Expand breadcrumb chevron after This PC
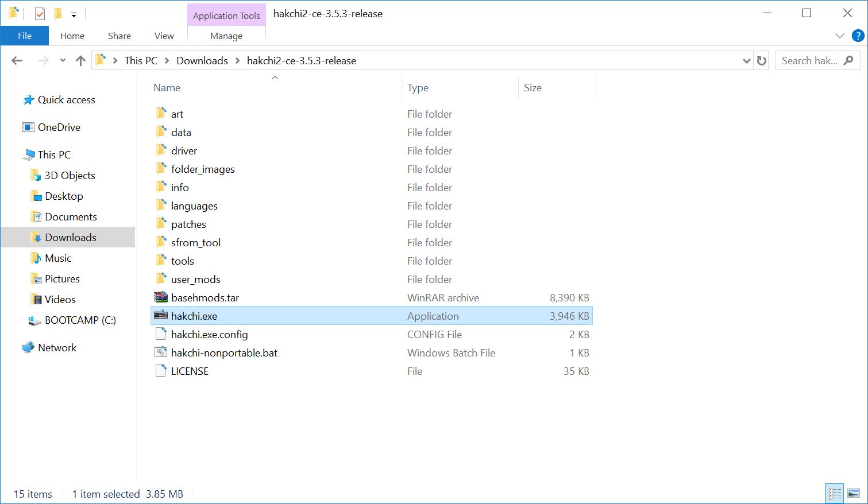 (167, 61)
